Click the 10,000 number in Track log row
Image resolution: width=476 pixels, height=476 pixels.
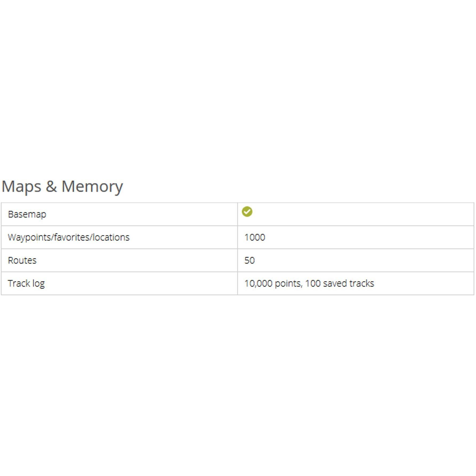click(x=258, y=284)
